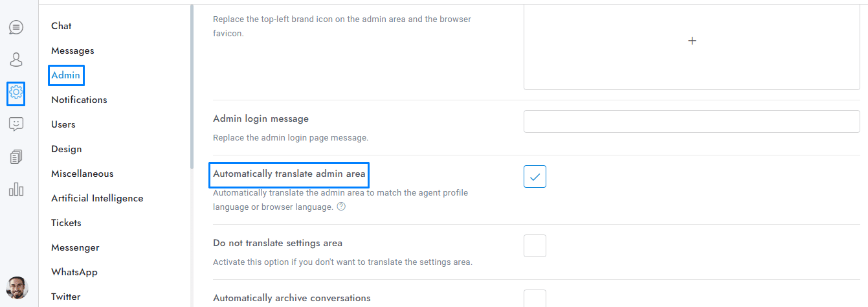Screen dimensions: 868x307
Task: Open the users icon in left sidebar
Action: click(16, 60)
